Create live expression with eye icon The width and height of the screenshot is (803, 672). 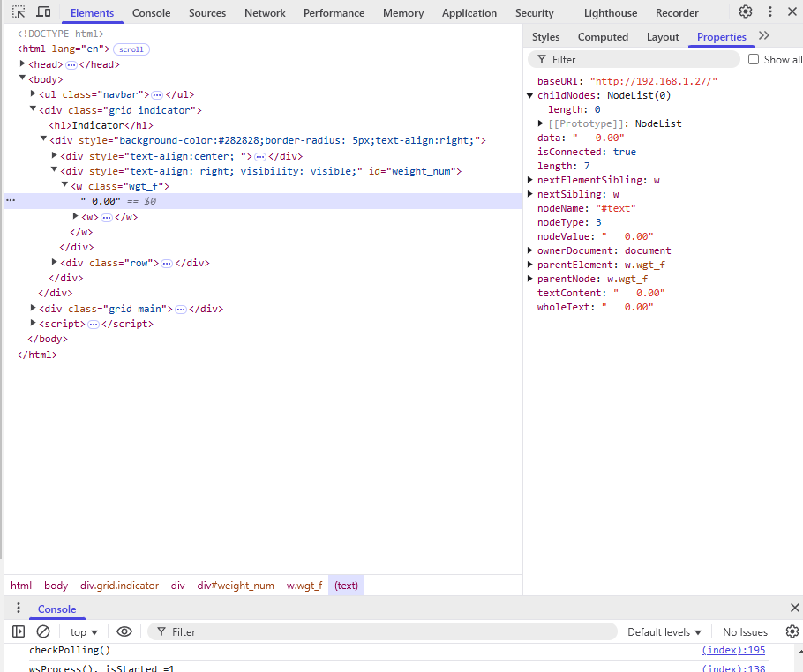pos(124,631)
